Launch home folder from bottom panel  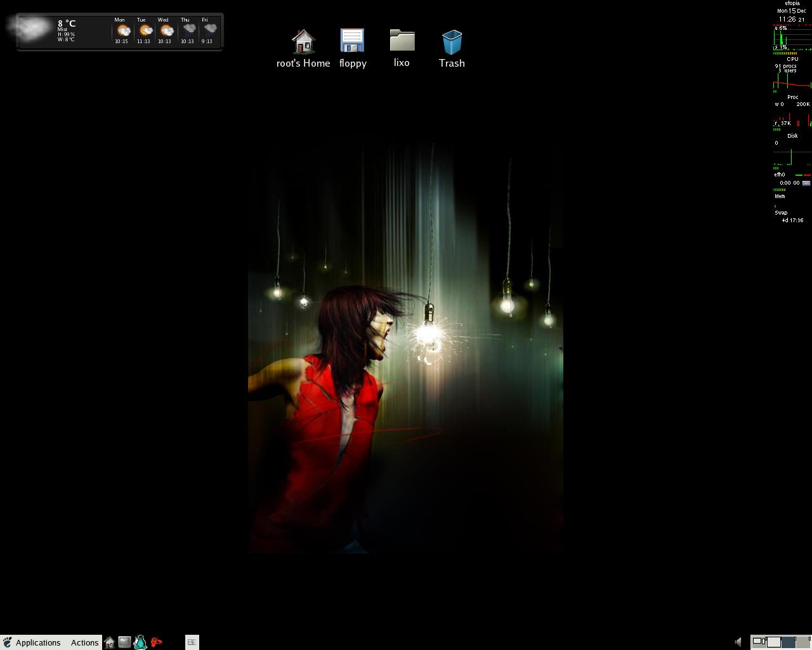(109, 642)
